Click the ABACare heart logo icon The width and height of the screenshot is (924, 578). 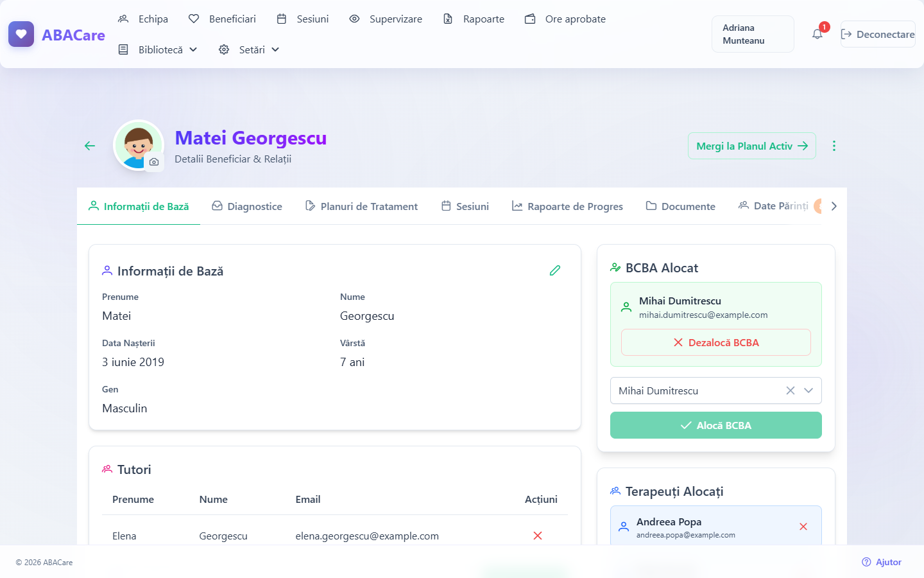21,34
